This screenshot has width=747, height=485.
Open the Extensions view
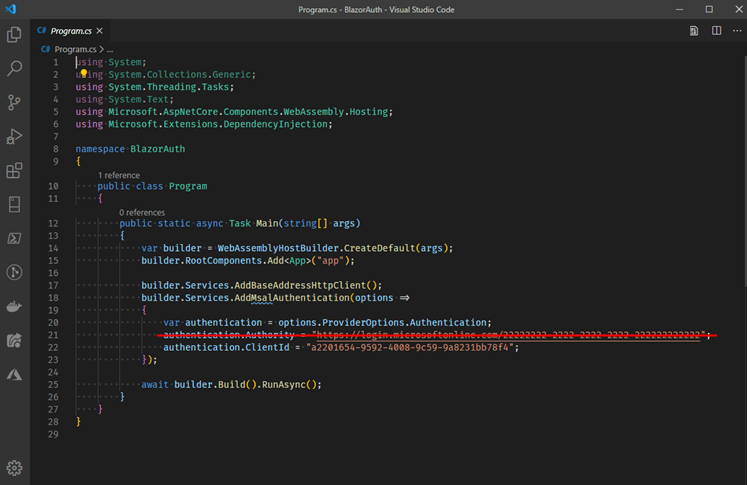[14, 171]
